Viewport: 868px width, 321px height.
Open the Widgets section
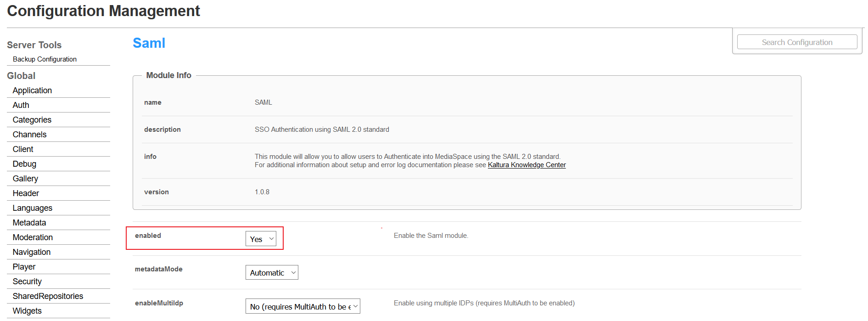click(x=27, y=311)
